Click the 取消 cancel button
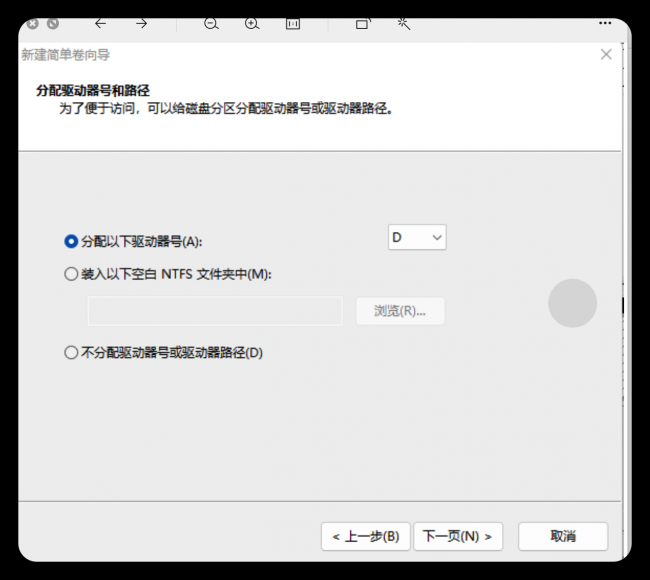Image resolution: width=650 pixels, height=580 pixels. (563, 536)
